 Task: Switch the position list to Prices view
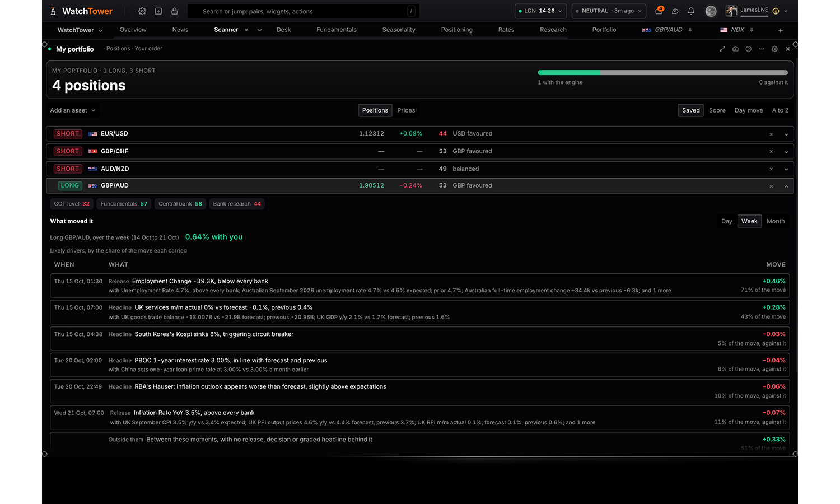coord(406,110)
